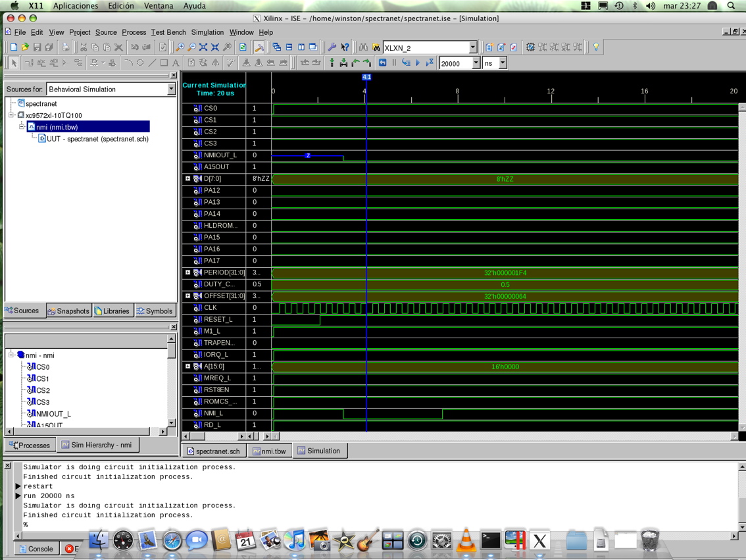
Task: Open the 20000 simulation time dropdown
Action: pyautogui.click(x=476, y=63)
